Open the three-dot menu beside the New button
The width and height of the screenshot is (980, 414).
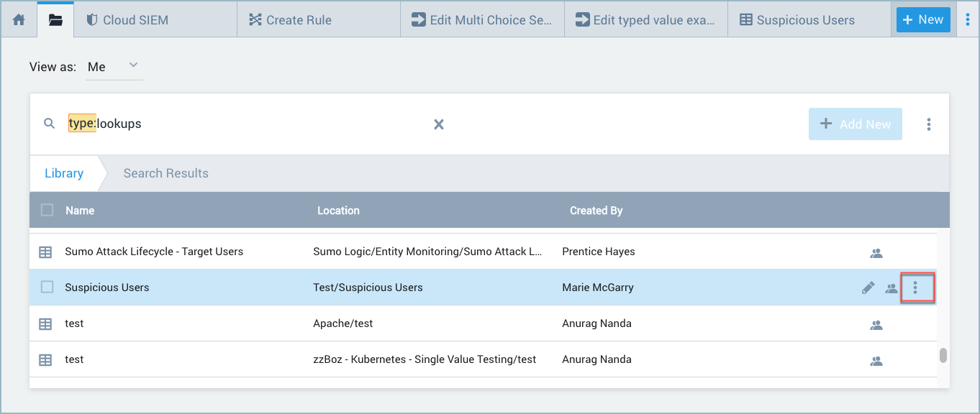coord(967,19)
